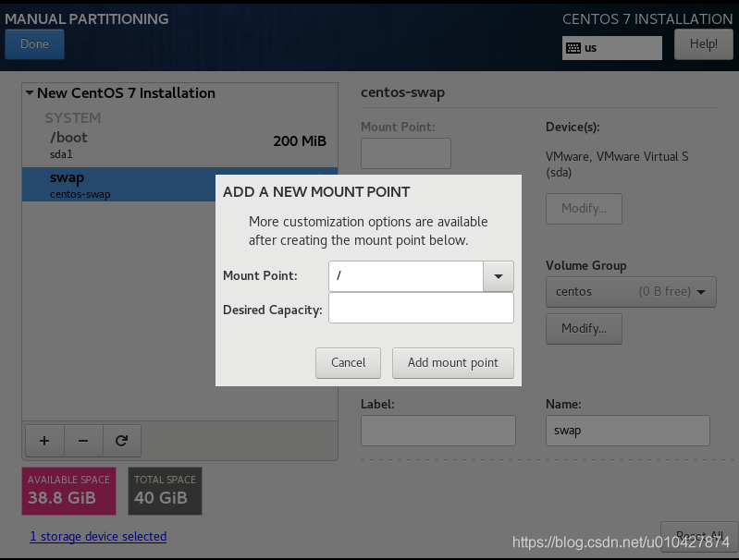This screenshot has width=739, height=560.
Task: Click the Label input field
Action: (437, 431)
